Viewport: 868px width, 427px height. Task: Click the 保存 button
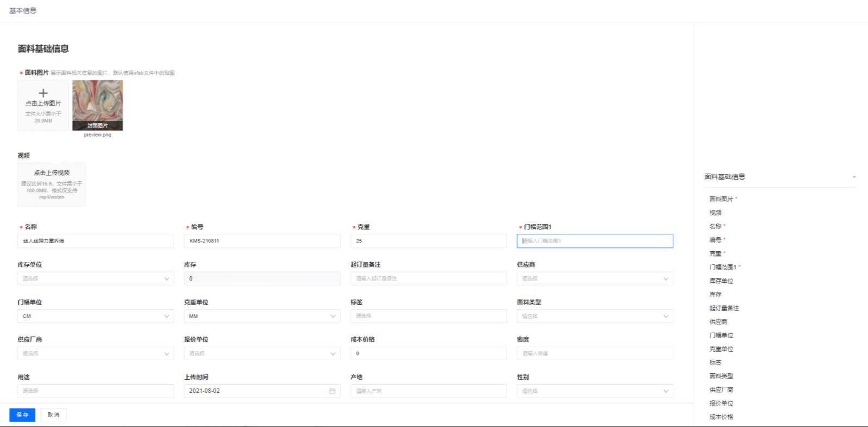[22, 415]
